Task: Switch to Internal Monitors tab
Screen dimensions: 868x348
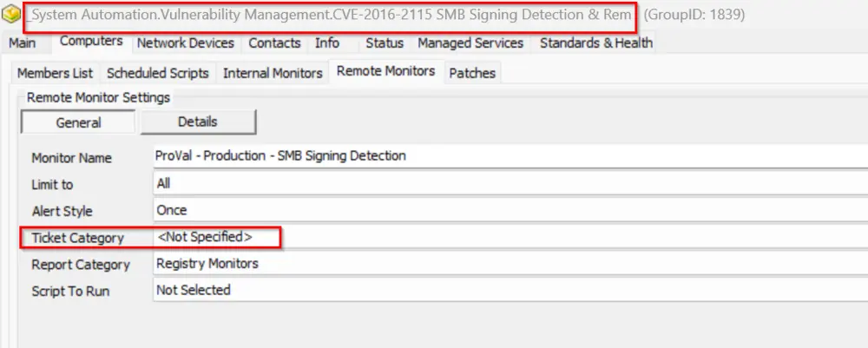Action: point(273,74)
